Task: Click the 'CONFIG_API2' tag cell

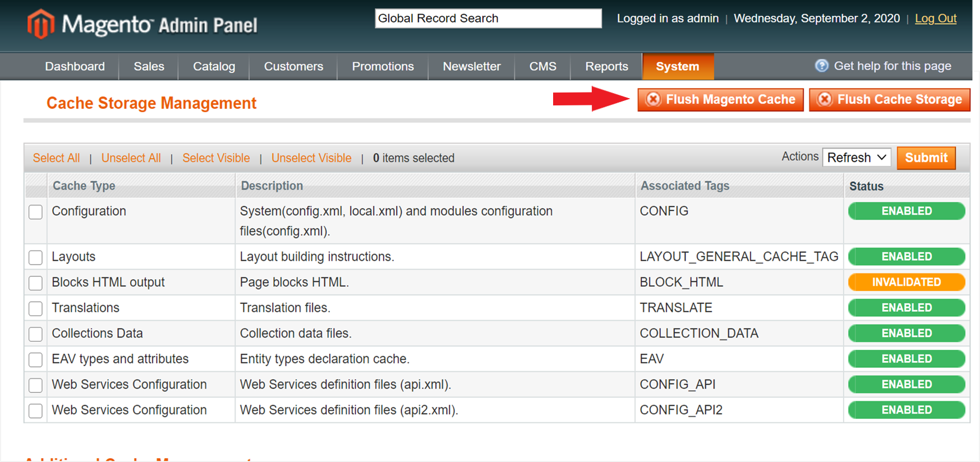Action: 739,410
